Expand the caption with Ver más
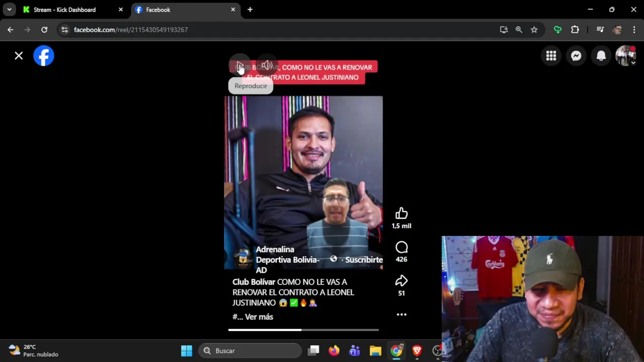 tap(259, 317)
